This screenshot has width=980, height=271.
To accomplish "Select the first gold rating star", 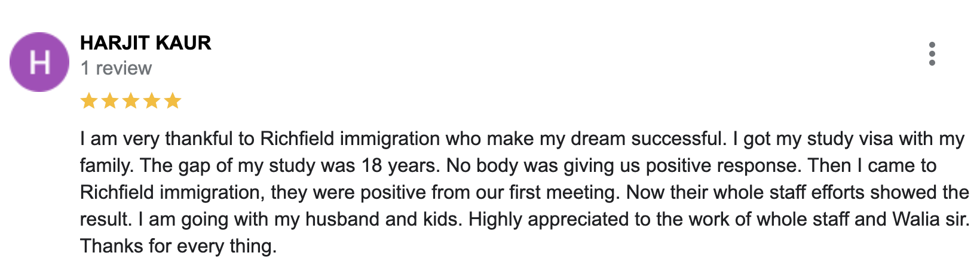I will click(x=89, y=101).
